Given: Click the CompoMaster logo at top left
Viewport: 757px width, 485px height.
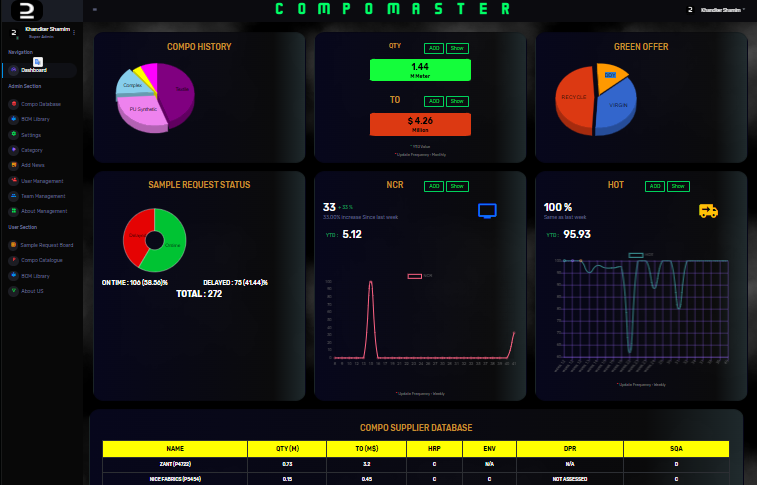Looking at the screenshot, I should pos(13,10).
